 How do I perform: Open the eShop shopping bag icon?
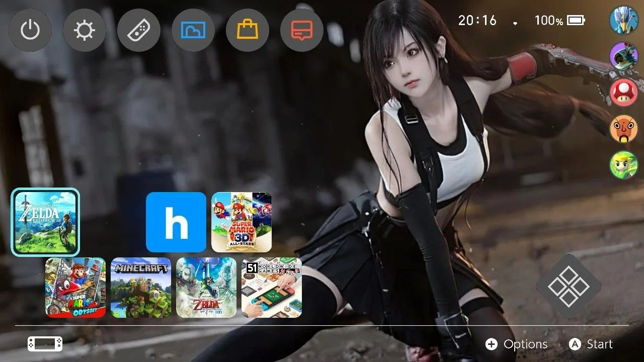(248, 31)
